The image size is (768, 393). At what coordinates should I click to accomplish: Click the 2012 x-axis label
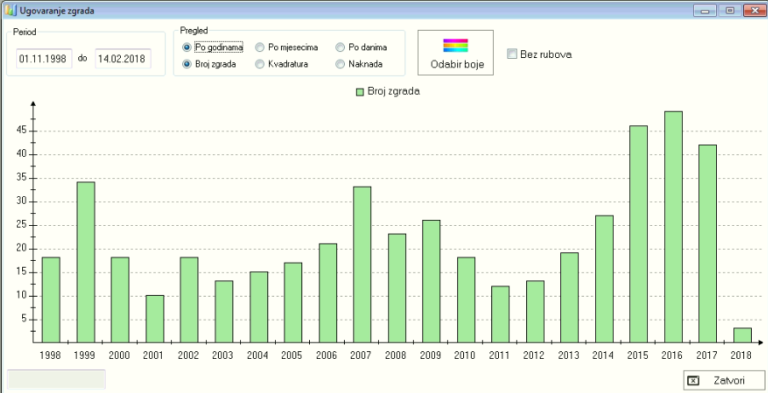point(533,355)
